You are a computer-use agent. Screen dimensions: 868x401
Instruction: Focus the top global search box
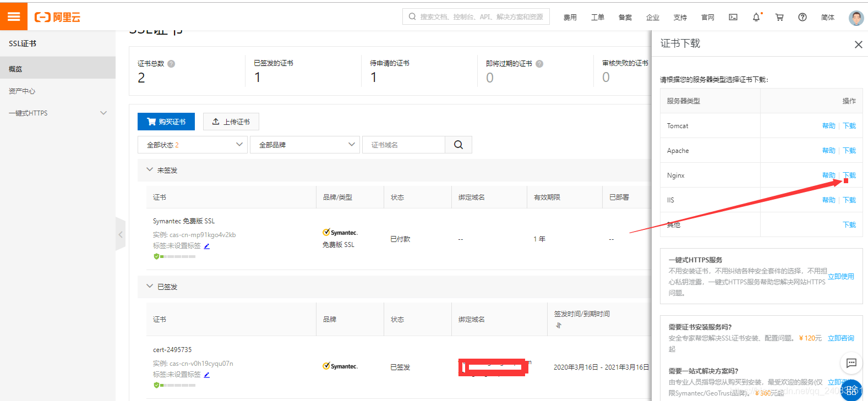point(476,17)
